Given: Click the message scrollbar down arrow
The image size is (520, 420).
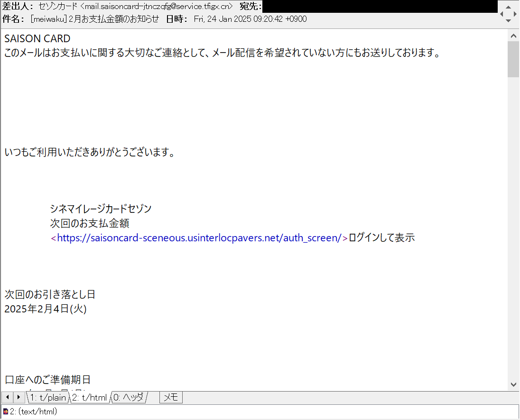Looking at the screenshot, I should click(513, 384).
